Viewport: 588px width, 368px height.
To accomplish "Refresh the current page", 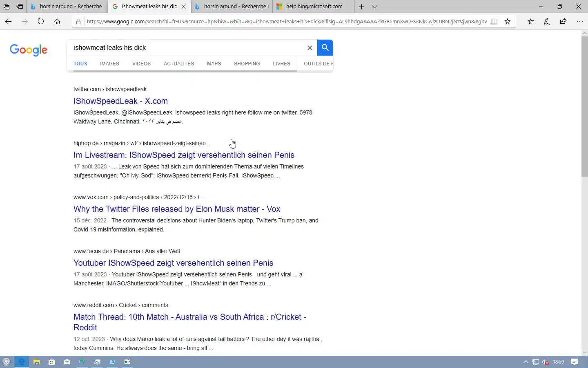I will pos(41,21).
